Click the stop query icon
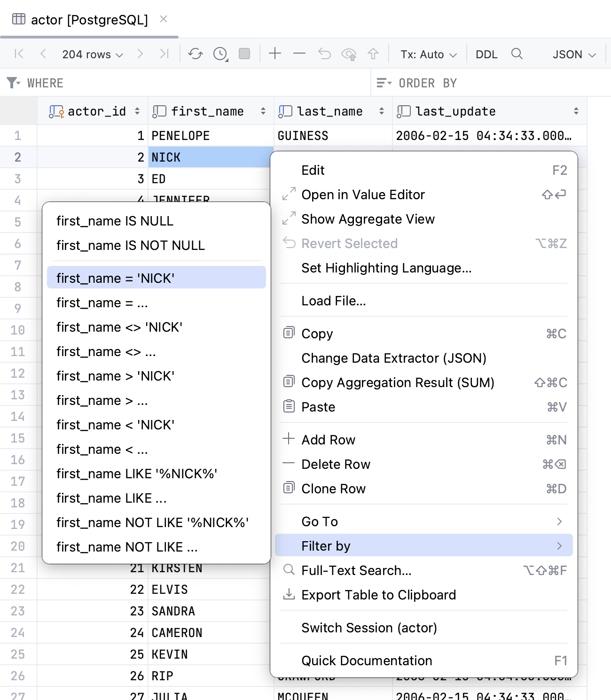The width and height of the screenshot is (611, 700). tap(244, 54)
